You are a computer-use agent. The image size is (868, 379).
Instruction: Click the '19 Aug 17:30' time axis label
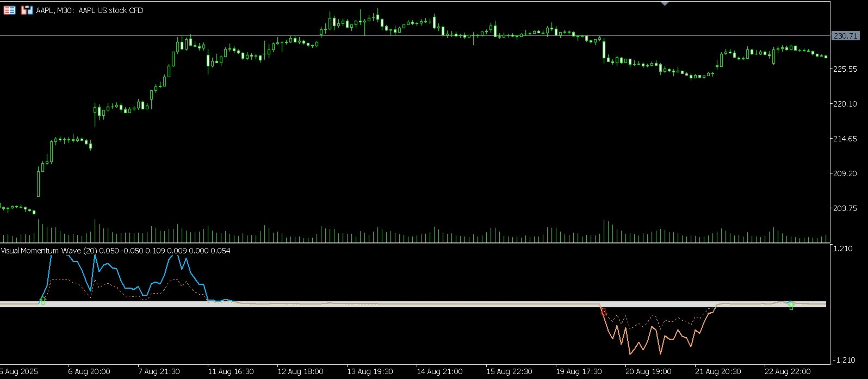point(579,372)
